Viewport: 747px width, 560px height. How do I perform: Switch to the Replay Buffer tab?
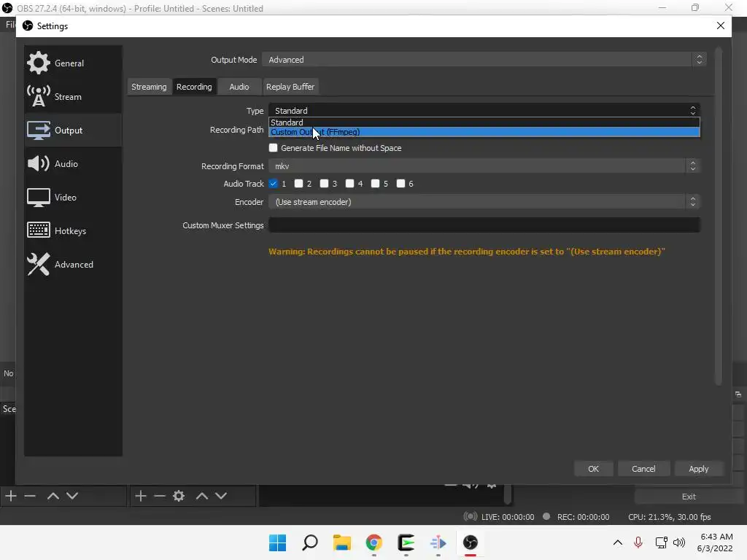point(290,87)
